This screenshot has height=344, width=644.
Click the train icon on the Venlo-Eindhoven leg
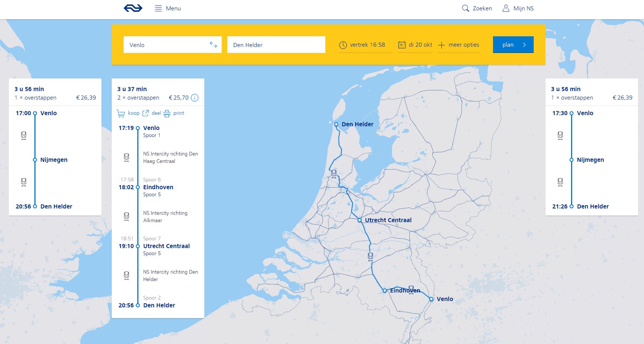tap(127, 157)
